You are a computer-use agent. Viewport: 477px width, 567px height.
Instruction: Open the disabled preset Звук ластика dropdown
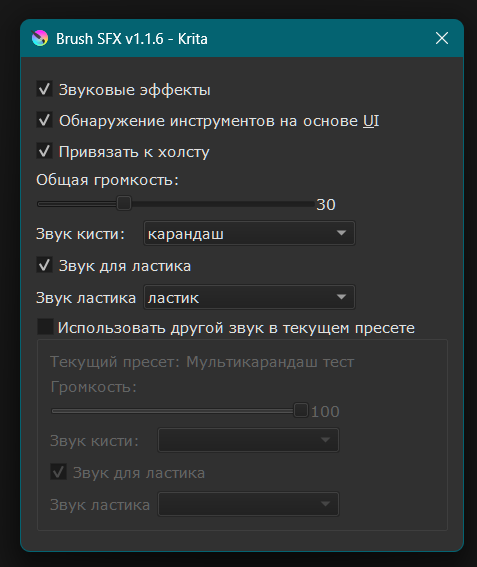(x=248, y=504)
